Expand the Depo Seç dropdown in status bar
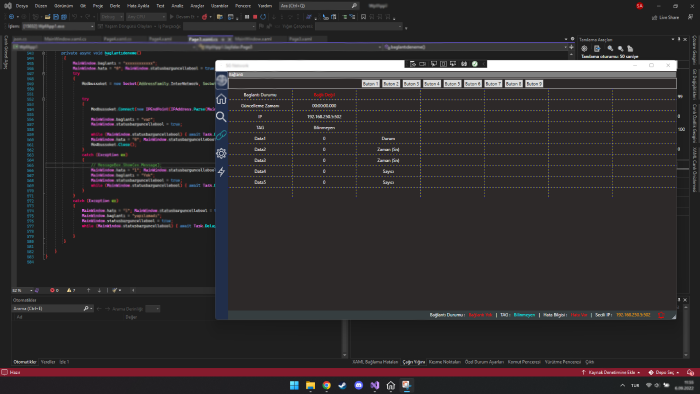 (664, 372)
